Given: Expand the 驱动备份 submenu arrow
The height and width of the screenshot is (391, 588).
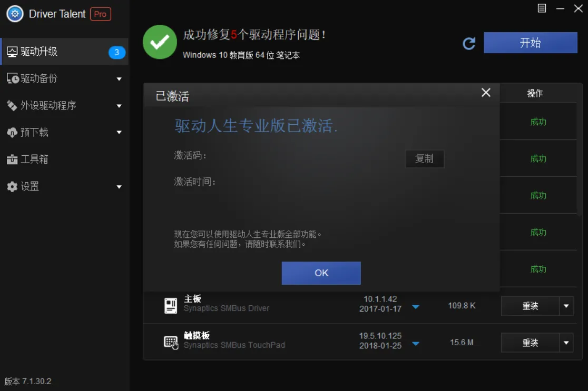Looking at the screenshot, I should coord(119,79).
